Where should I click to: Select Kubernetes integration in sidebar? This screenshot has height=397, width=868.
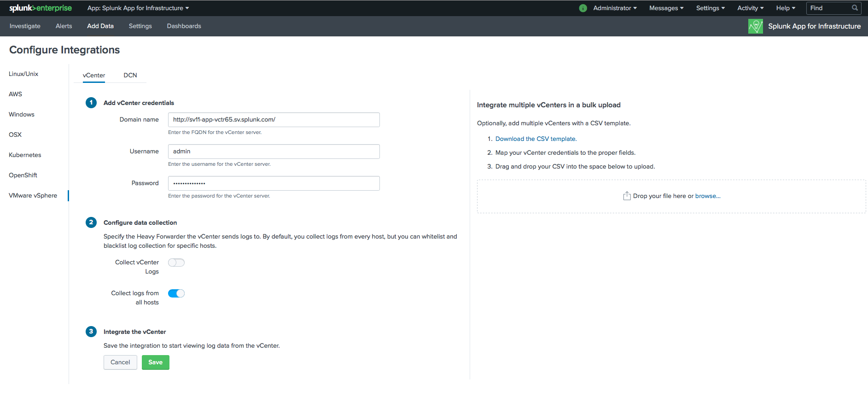[25, 155]
